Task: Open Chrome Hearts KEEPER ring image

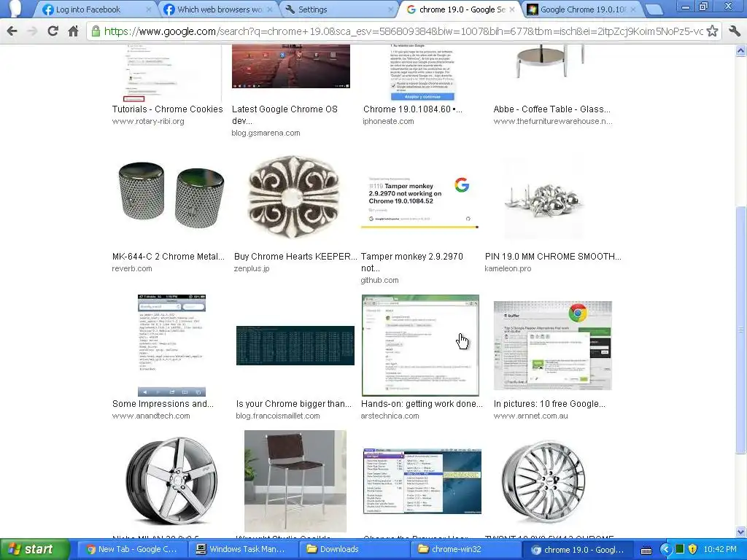Action: pyautogui.click(x=295, y=196)
